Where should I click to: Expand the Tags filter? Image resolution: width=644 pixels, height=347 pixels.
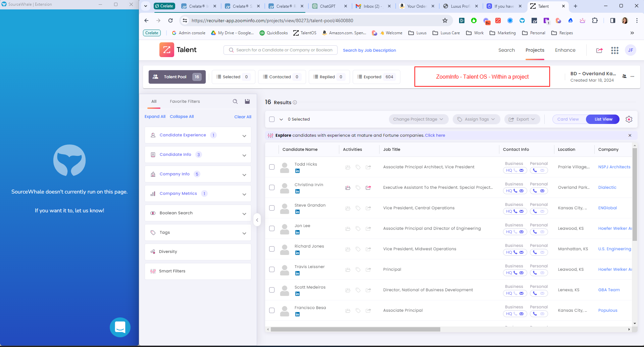[x=198, y=232]
